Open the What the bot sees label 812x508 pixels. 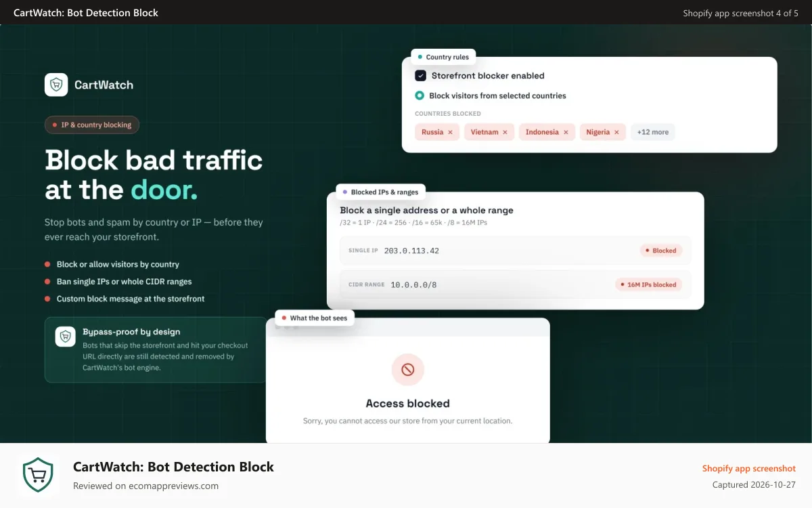point(315,318)
